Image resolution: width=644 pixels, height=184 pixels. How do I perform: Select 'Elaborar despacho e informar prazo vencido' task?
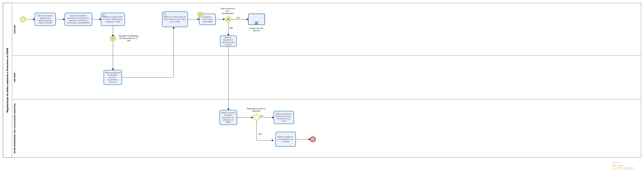pos(228,41)
